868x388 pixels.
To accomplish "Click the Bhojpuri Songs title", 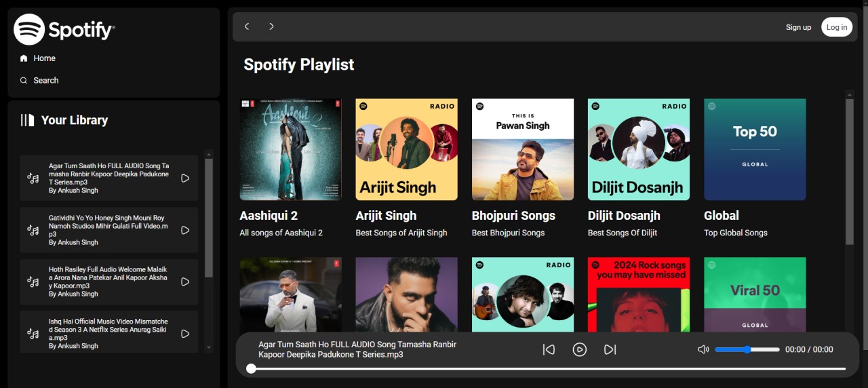I will (513, 216).
